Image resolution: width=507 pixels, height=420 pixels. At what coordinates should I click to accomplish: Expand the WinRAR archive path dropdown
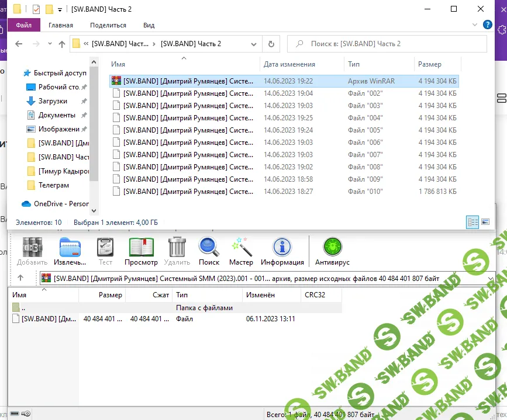[490, 279]
